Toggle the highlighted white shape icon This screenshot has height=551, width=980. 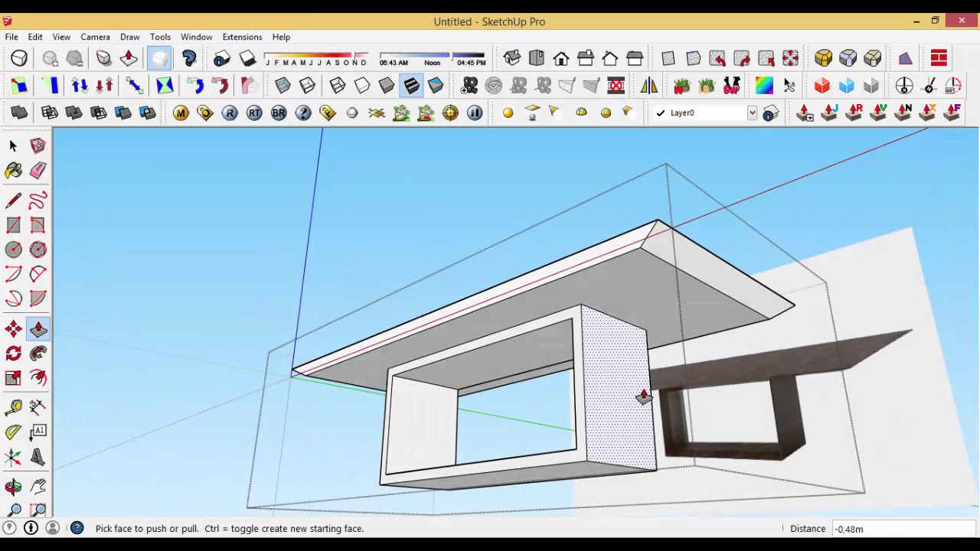[x=159, y=58]
